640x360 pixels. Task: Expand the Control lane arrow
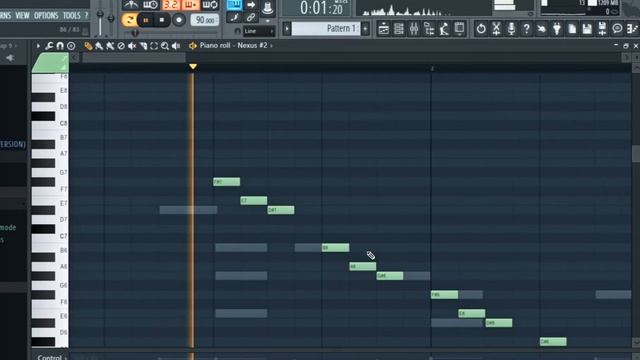66,358
